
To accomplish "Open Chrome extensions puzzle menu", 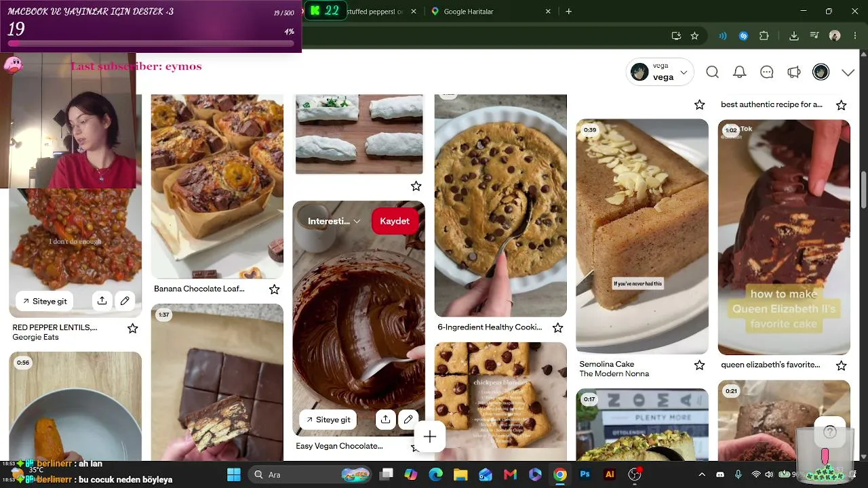I will click(764, 36).
